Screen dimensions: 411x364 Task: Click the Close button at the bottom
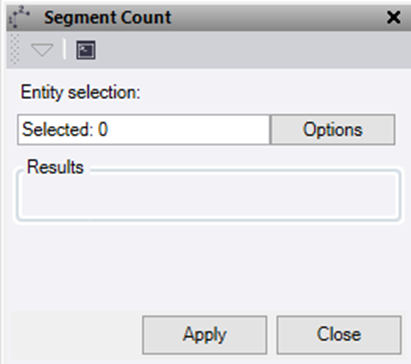tap(339, 335)
